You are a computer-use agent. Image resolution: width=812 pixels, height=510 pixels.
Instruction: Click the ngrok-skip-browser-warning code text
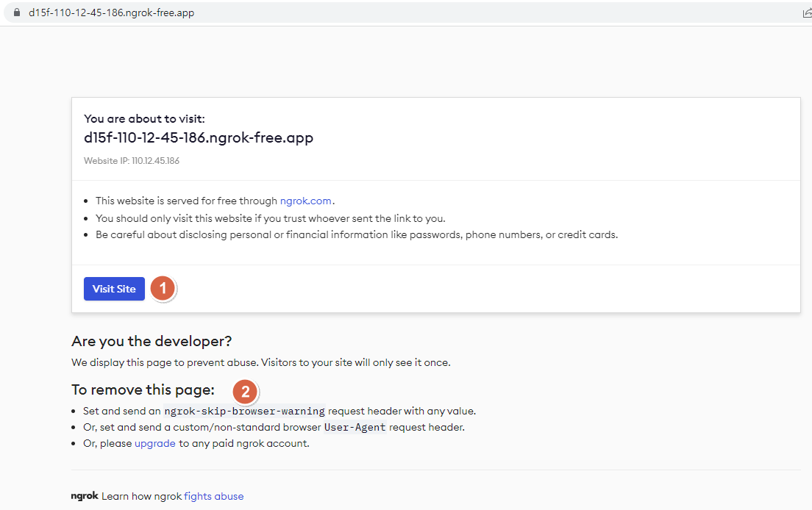(244, 412)
